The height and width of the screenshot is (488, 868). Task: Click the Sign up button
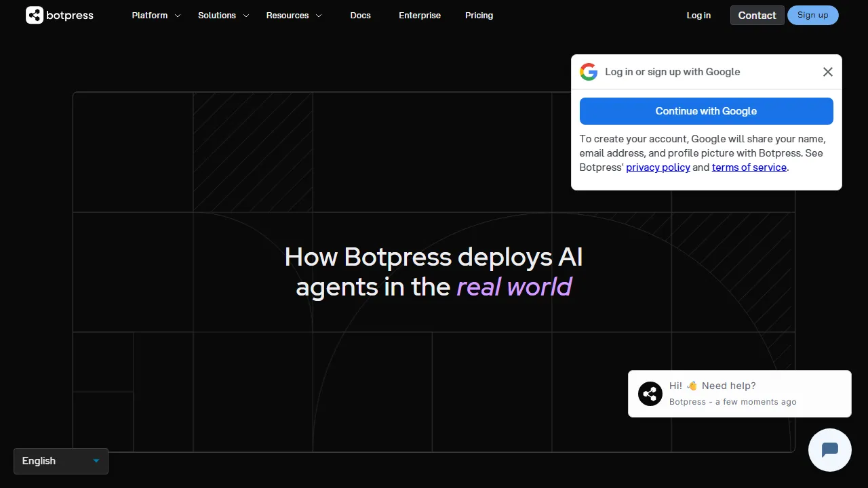coord(813,15)
